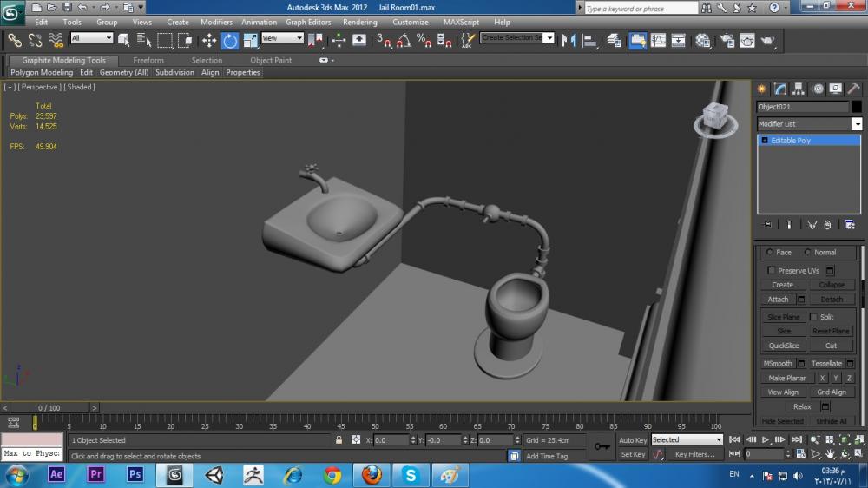
Task: Open the selection filter All dropdown
Action: coord(92,38)
